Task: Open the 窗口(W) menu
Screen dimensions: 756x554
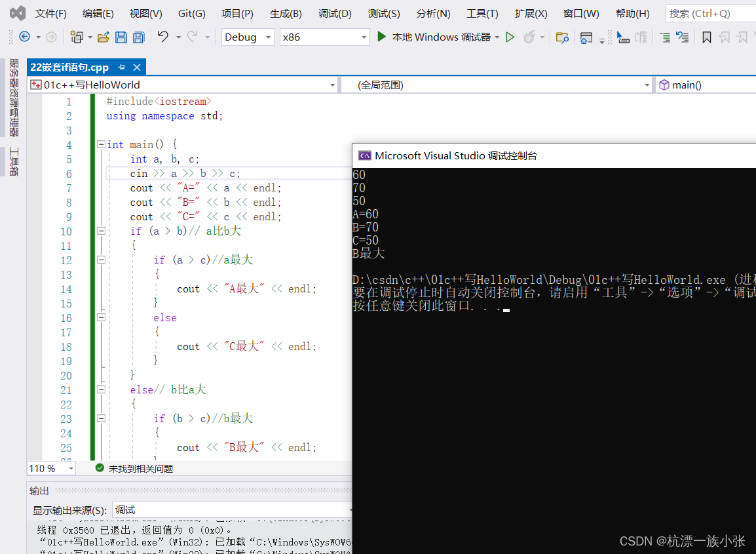Action: click(581, 14)
